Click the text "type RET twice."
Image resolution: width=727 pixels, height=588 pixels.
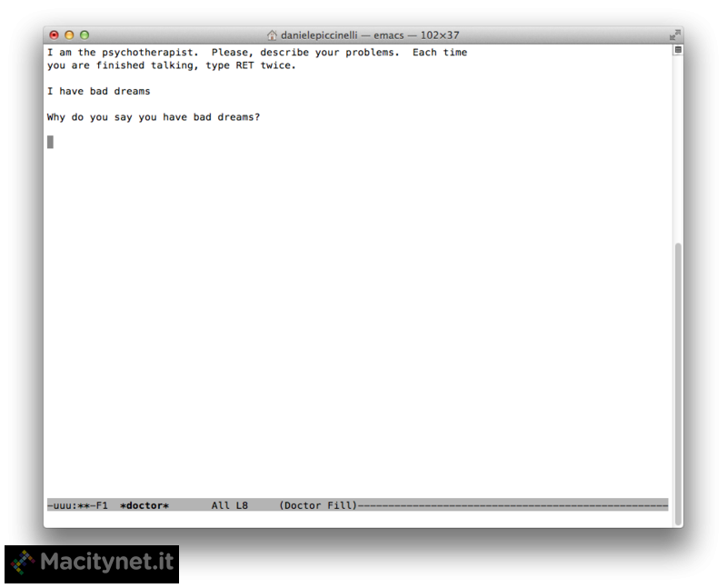pyautogui.click(x=251, y=65)
